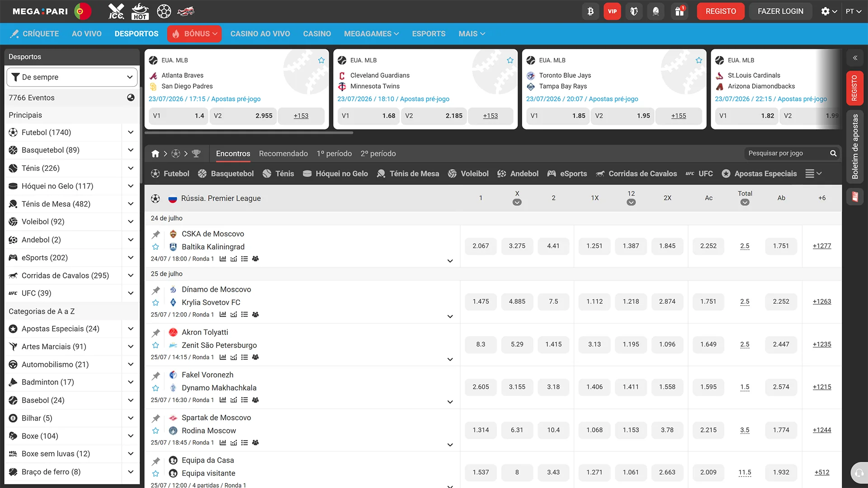Viewport: 868px width, 488px height.
Task: Expand the eSports (202) category
Action: pyautogui.click(x=131, y=258)
